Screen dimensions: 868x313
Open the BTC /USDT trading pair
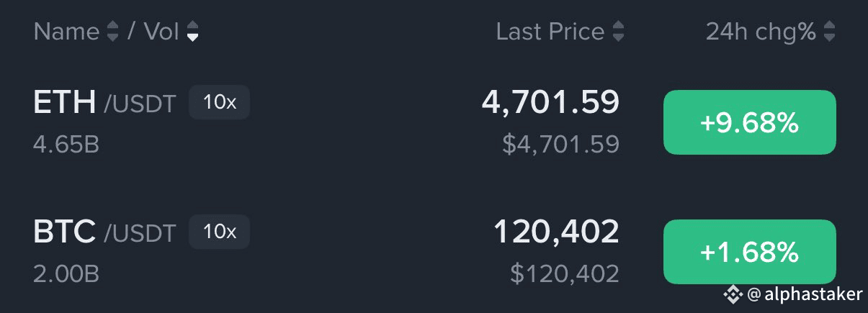[104, 232]
